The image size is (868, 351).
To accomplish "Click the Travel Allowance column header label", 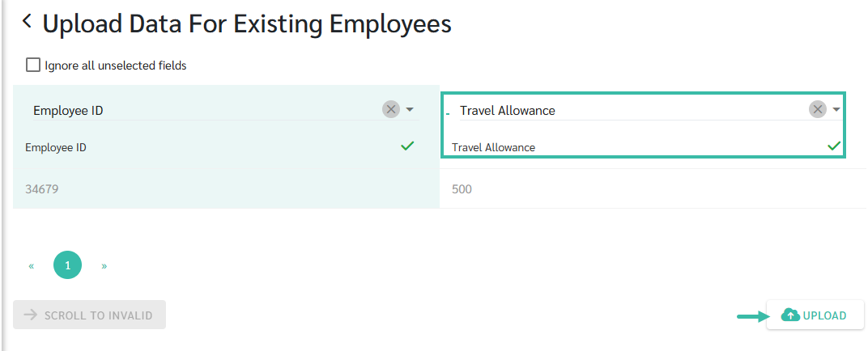I will [x=494, y=148].
